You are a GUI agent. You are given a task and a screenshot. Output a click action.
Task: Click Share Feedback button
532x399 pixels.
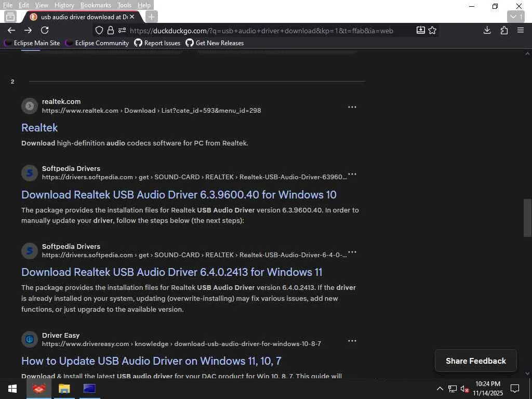tap(476, 361)
